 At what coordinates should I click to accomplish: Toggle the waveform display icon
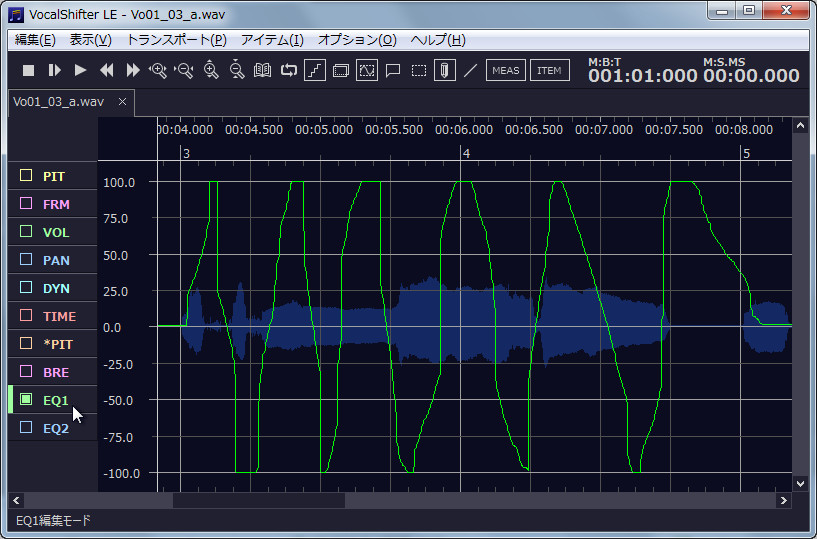pyautogui.click(x=367, y=70)
